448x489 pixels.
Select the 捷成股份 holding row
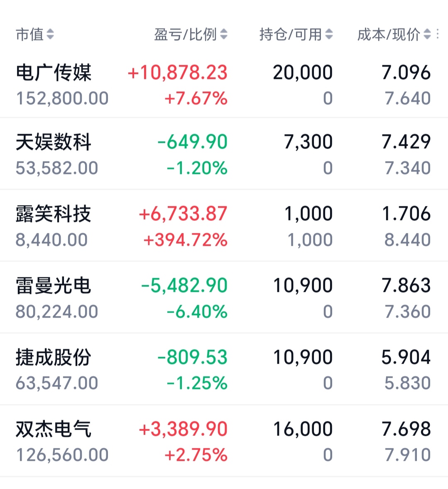point(224,369)
